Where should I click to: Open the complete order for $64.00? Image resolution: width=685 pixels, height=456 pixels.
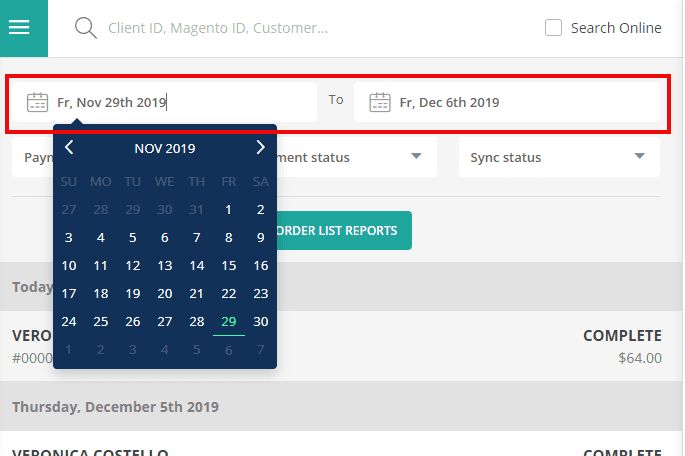click(x=500, y=346)
